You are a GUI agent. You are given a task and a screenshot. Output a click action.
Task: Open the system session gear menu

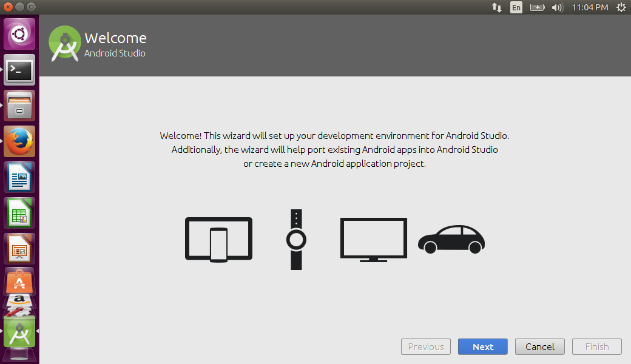[621, 7]
